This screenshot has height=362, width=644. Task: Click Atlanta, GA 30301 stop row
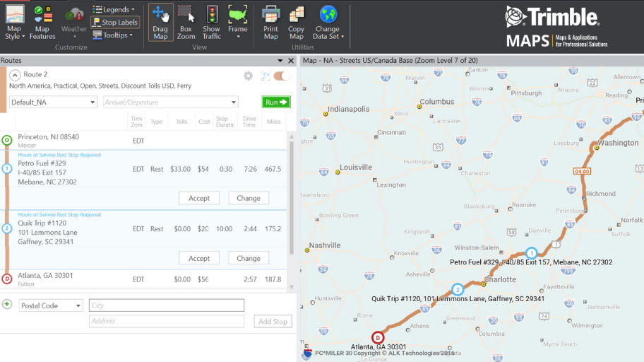coord(143,279)
